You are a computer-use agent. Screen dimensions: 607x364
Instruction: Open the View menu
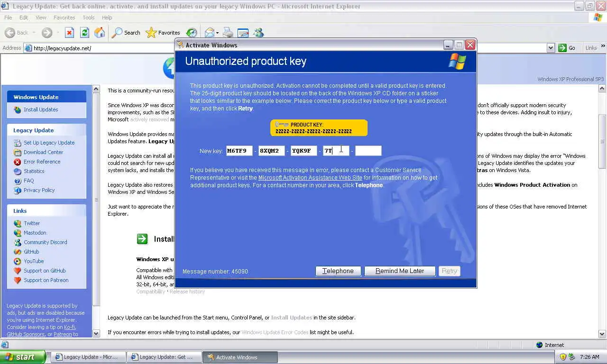point(41,18)
